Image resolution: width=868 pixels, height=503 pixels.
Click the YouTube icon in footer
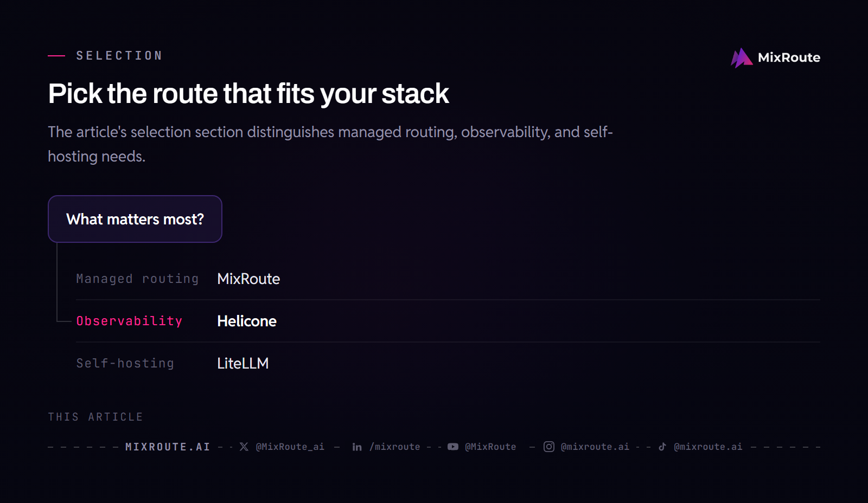tap(453, 447)
